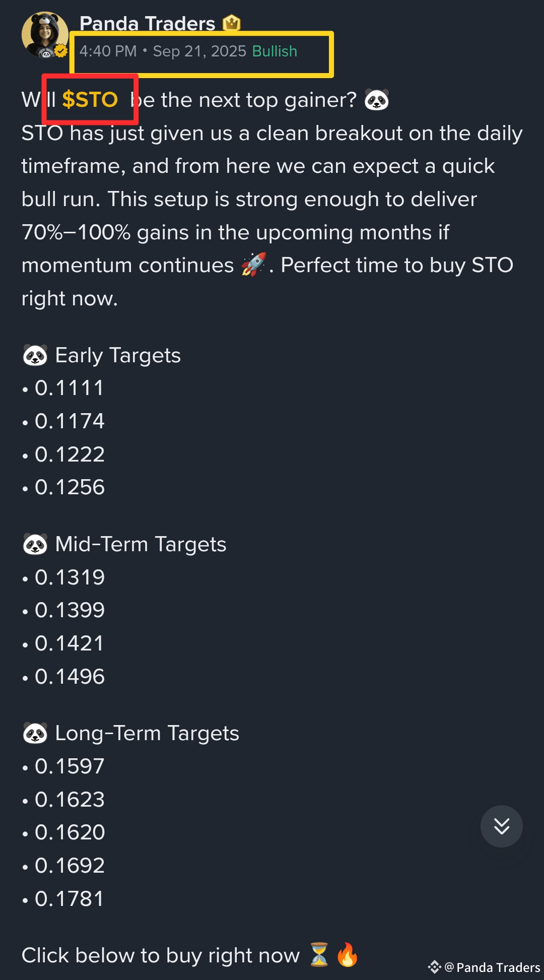Click the panda icon beside Long-Term Targets
Image resolution: width=544 pixels, height=980 pixels.
(35, 733)
